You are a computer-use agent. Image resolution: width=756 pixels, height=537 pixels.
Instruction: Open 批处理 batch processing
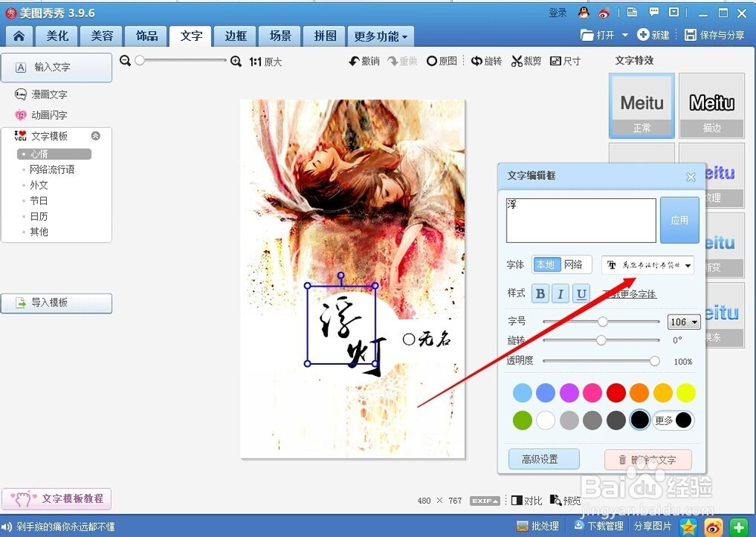point(537,526)
